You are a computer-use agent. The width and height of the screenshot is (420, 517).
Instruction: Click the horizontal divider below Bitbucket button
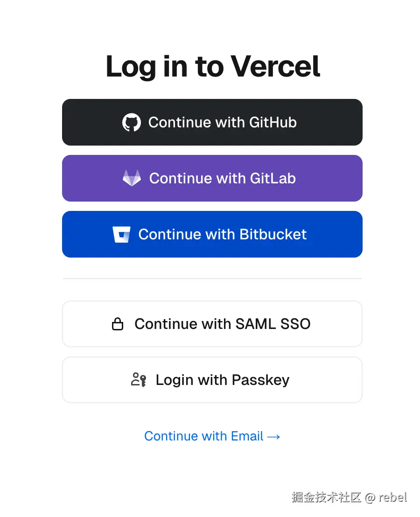(x=212, y=279)
